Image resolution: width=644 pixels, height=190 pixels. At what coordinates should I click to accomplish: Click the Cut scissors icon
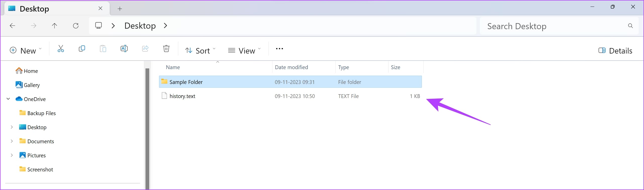pyautogui.click(x=61, y=49)
